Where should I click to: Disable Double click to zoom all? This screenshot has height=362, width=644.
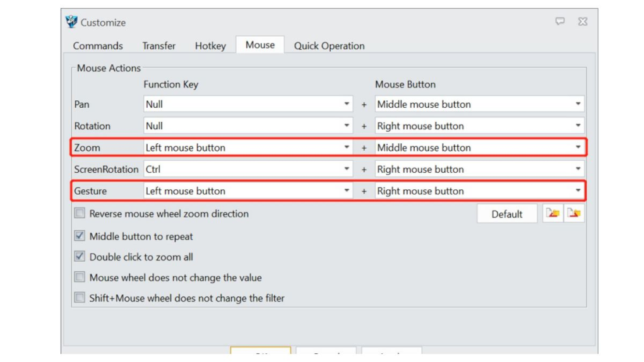80,257
